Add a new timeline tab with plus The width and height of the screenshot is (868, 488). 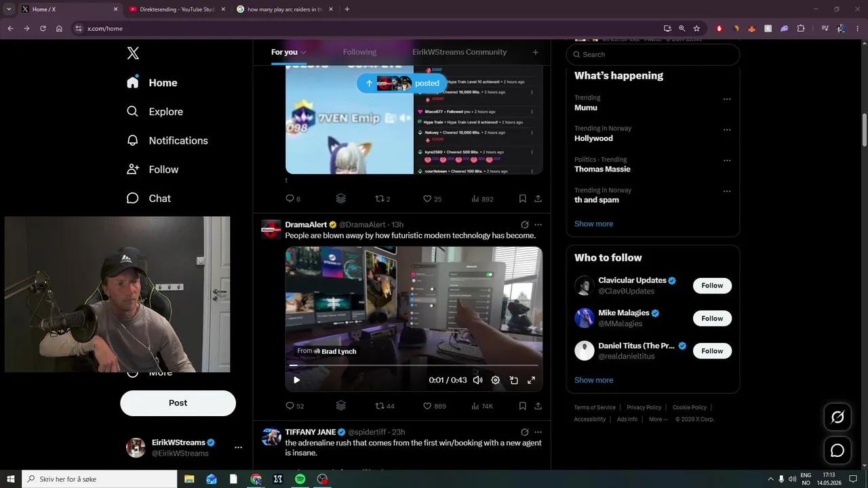pos(535,52)
